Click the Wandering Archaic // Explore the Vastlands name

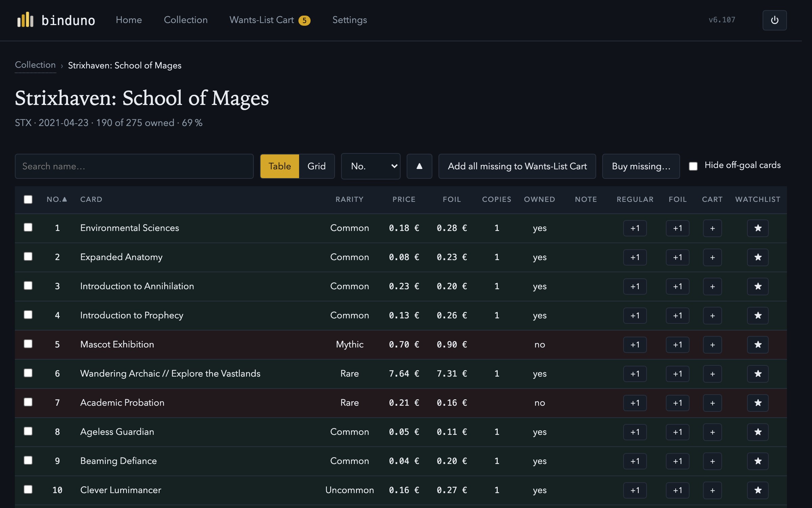[170, 374]
